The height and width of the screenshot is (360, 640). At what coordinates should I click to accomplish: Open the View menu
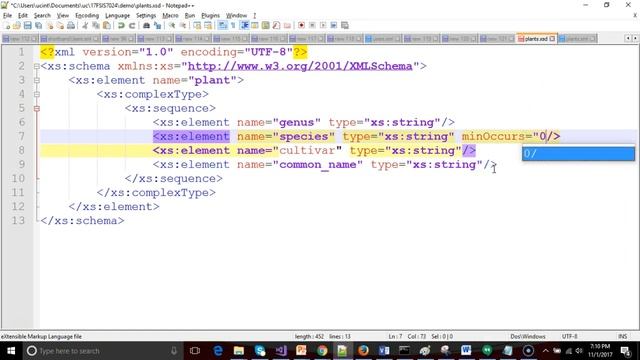pos(62,16)
